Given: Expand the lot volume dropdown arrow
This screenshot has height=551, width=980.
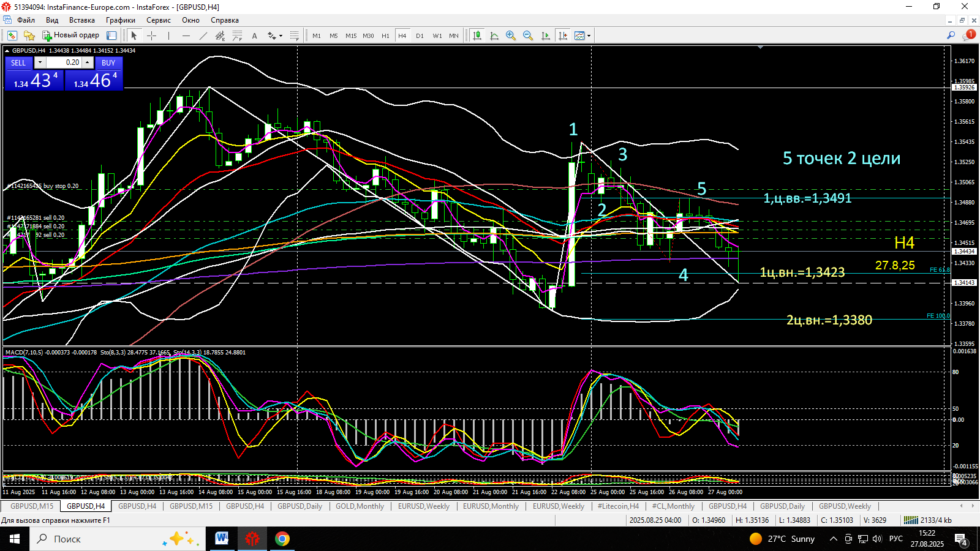Looking at the screenshot, I should point(40,62).
